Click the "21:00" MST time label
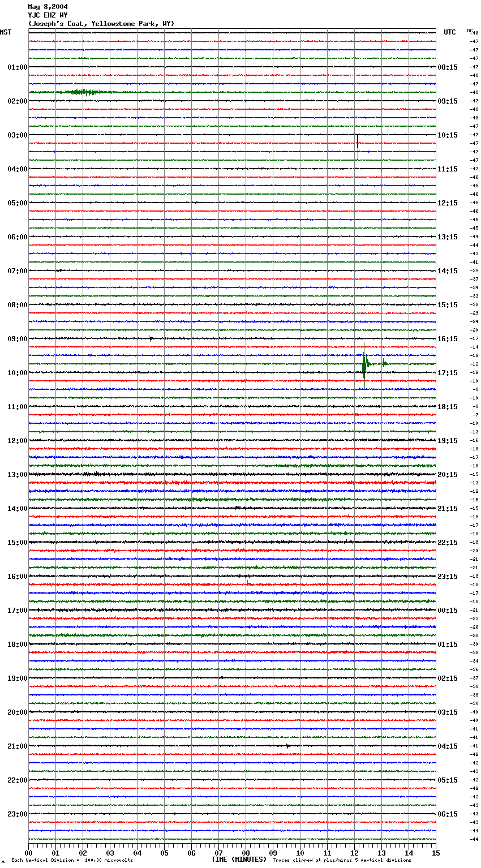This screenshot has height=868, width=481. [18, 746]
